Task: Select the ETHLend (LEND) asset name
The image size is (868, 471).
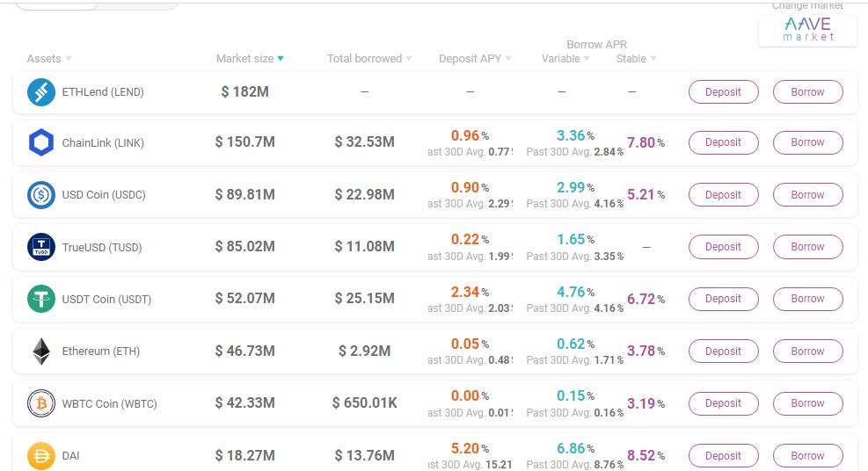Action: (x=103, y=91)
